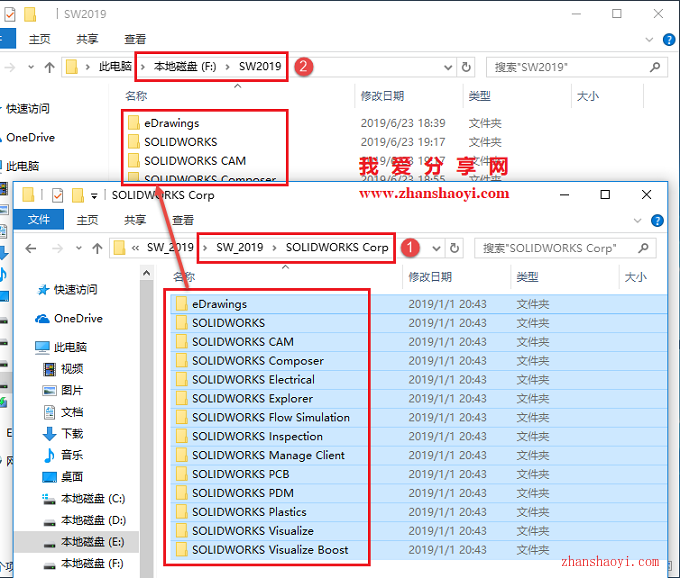Select 此电脑 in front navigation pane
This screenshot has width=680, height=578.
(61, 347)
